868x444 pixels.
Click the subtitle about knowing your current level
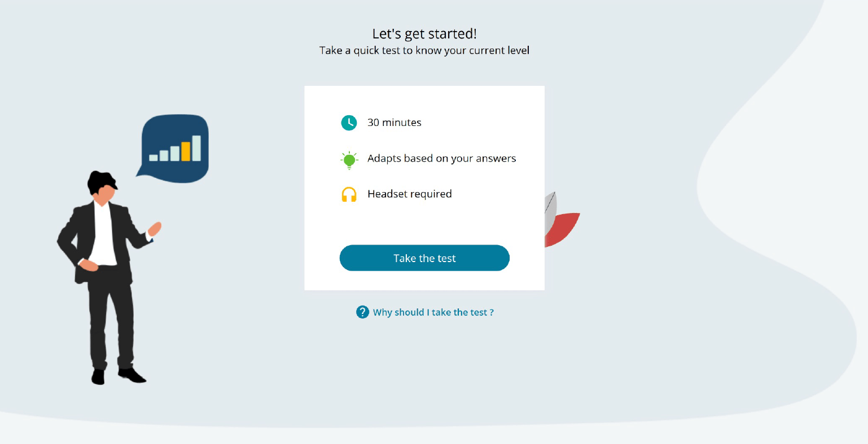tap(424, 50)
